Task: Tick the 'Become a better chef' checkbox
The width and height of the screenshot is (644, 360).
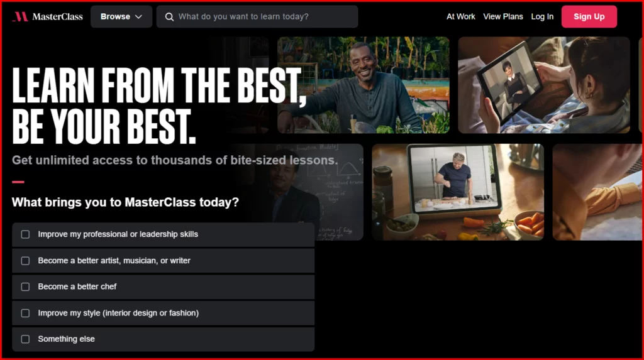Action: click(25, 286)
